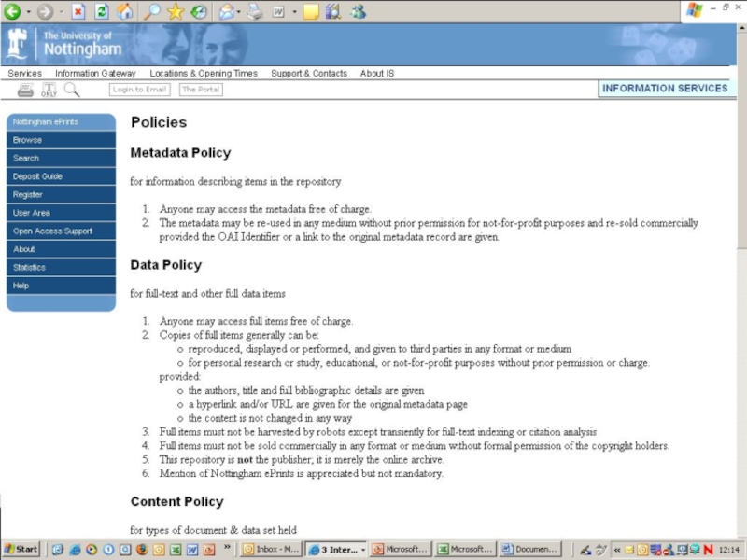Click the taskbar clock showing 12:14

pyautogui.click(x=729, y=550)
